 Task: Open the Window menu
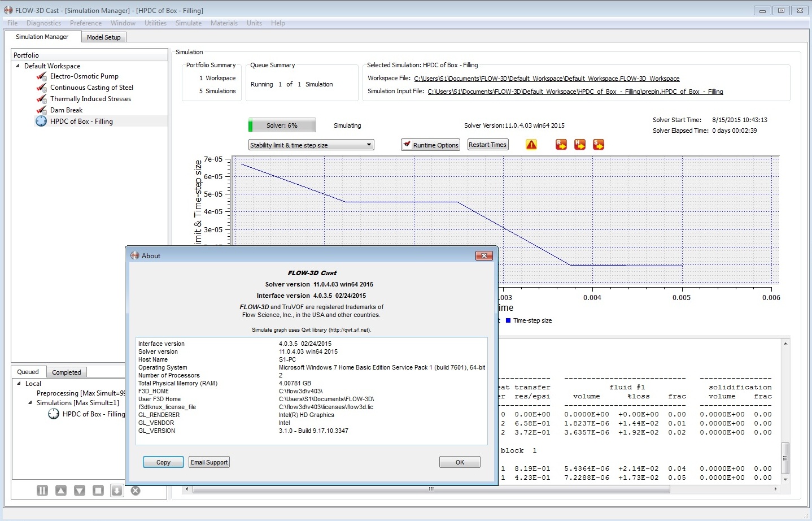pyautogui.click(x=123, y=23)
